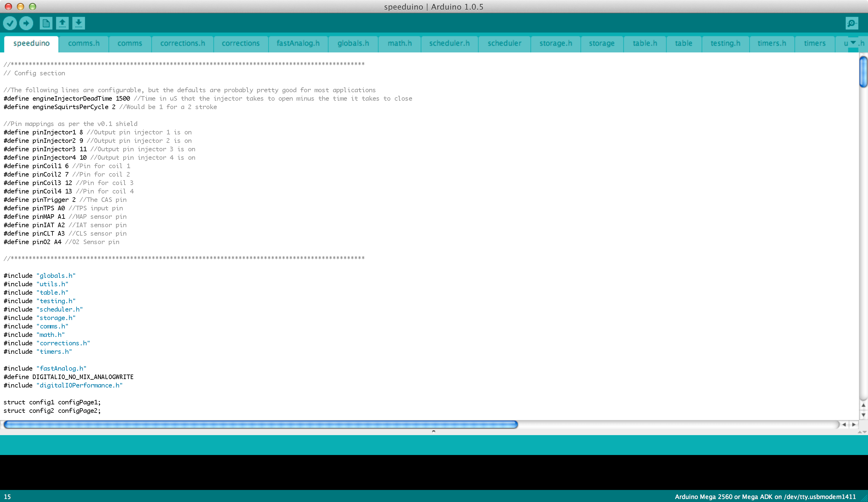Open the comms.h header tab
This screenshot has width=868, height=502.
pyautogui.click(x=83, y=43)
